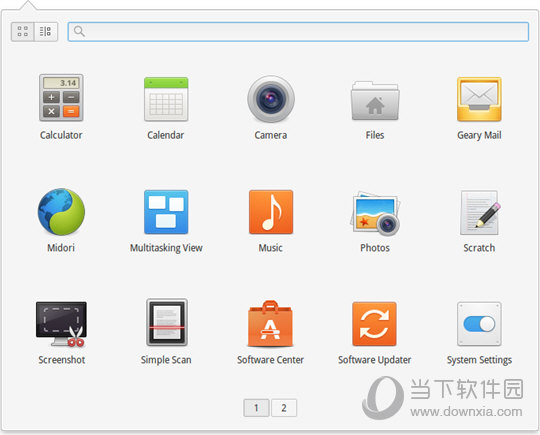The width and height of the screenshot is (540, 435).
Task: Switch to grid view mode
Action: [23, 32]
